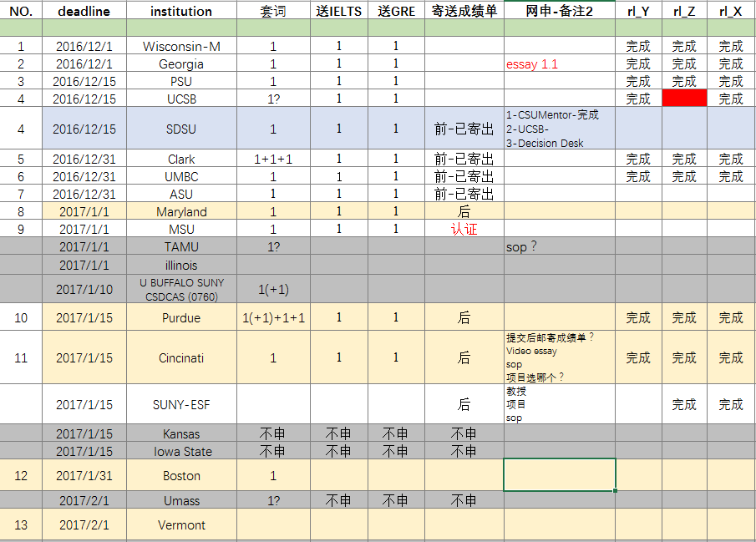Screen dimensions: 756x542
Task: Click the Vermont institution cell
Action: click(181, 525)
